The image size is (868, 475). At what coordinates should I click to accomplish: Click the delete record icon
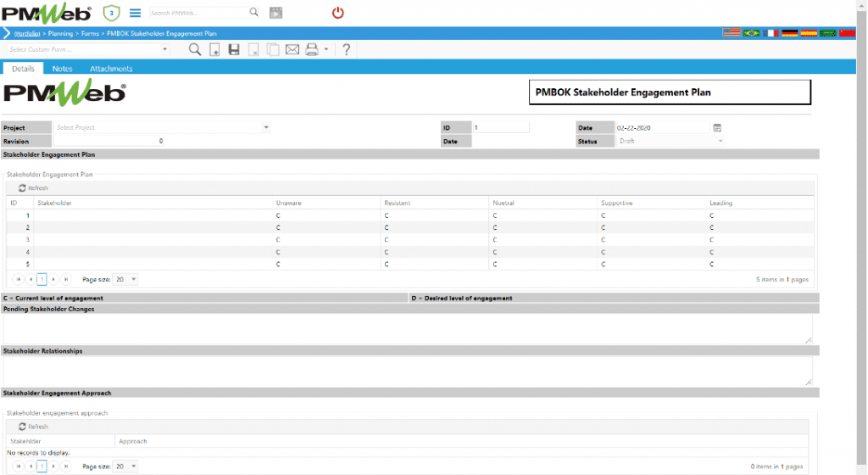pyautogui.click(x=253, y=50)
